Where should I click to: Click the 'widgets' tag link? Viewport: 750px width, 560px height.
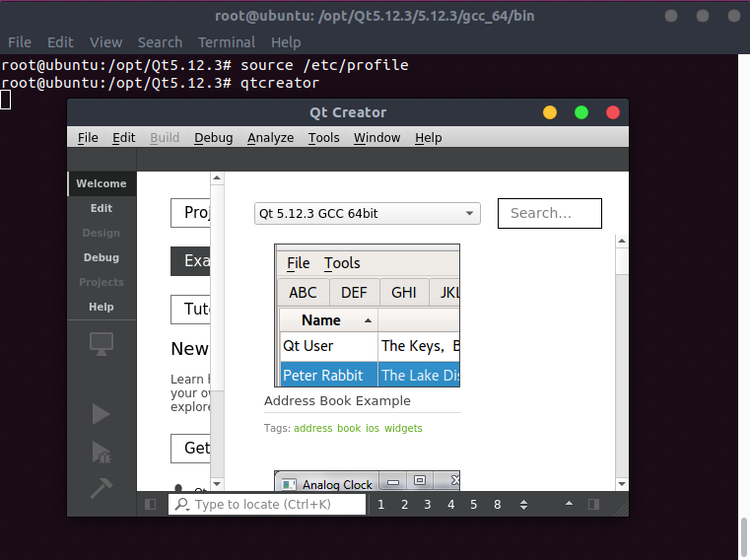click(403, 428)
